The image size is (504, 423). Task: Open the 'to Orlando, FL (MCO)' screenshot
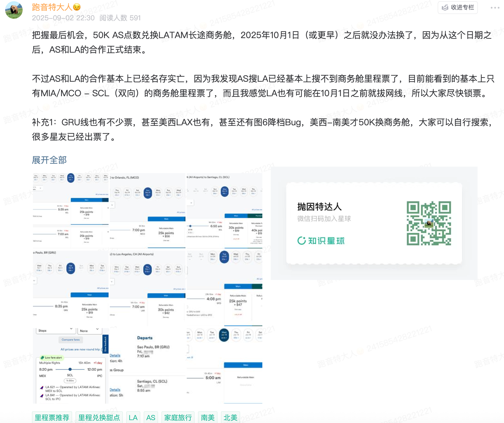coord(148,211)
